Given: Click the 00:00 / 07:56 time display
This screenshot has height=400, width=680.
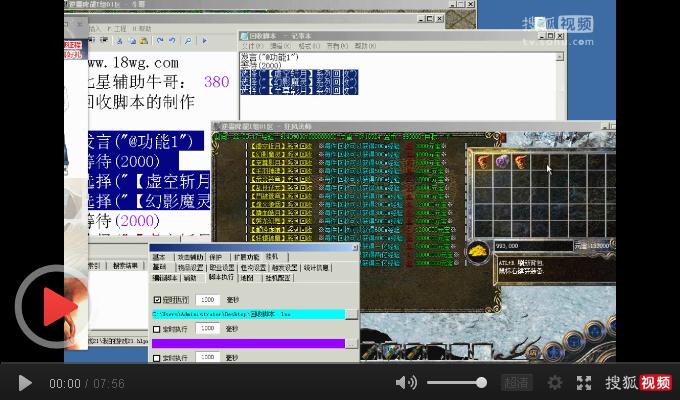Looking at the screenshot, I should click(x=87, y=384).
